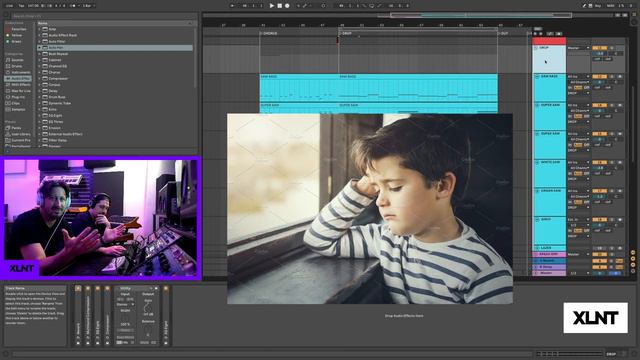Expand the Auto Filter folder
The width and height of the screenshot is (640, 360).
[40, 42]
